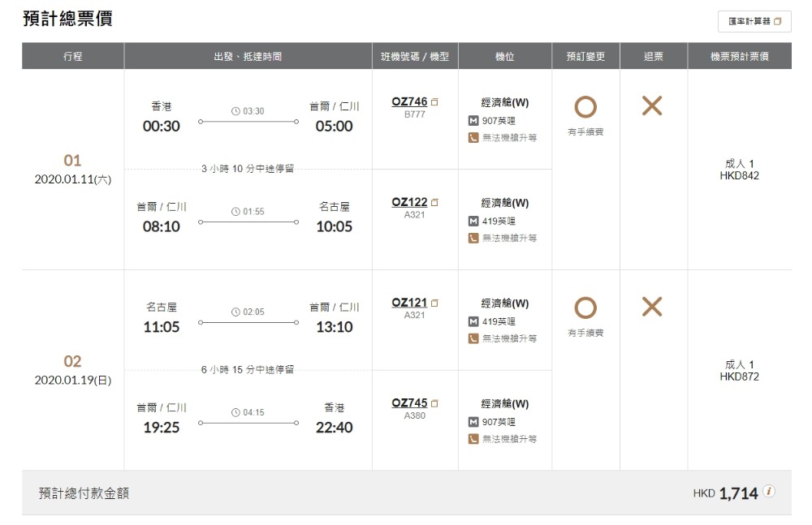812x525 pixels.
Task: Click popup icon next to OZ745
Action: [434, 404]
